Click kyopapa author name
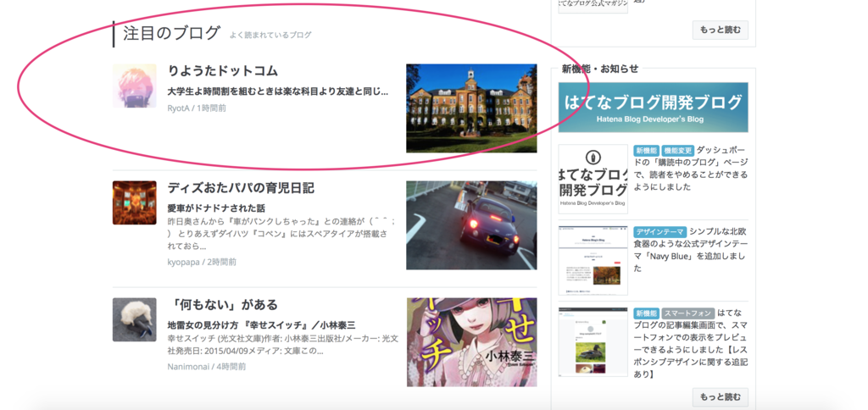 183,262
